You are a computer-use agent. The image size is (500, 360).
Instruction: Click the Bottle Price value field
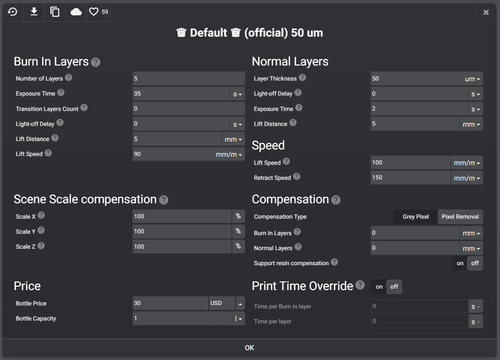tap(170, 303)
